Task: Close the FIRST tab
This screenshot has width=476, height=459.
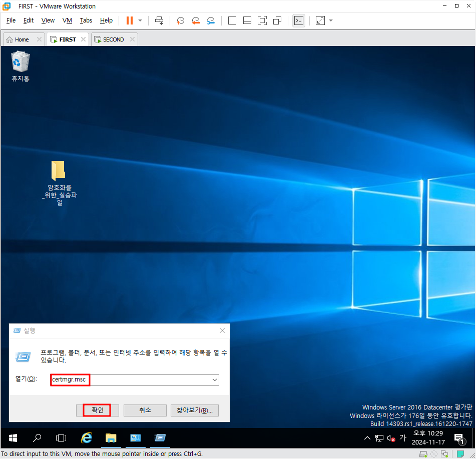Action: pyautogui.click(x=83, y=39)
